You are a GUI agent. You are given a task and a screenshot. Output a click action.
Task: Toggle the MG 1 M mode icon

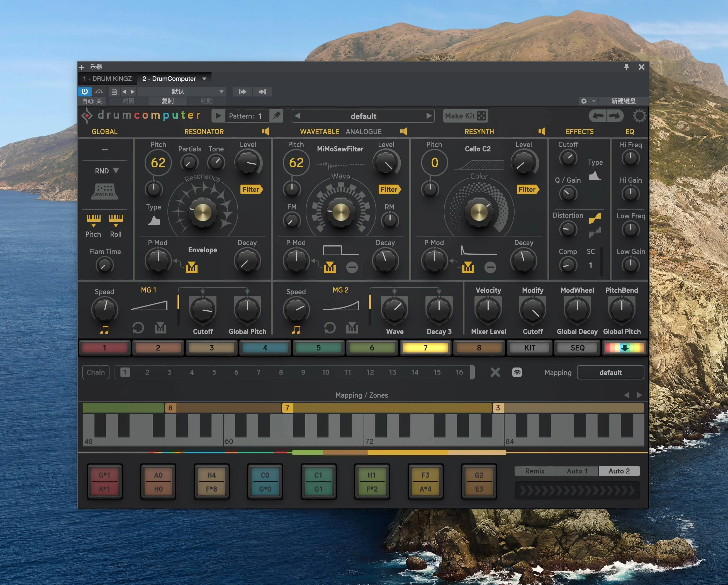[160, 327]
